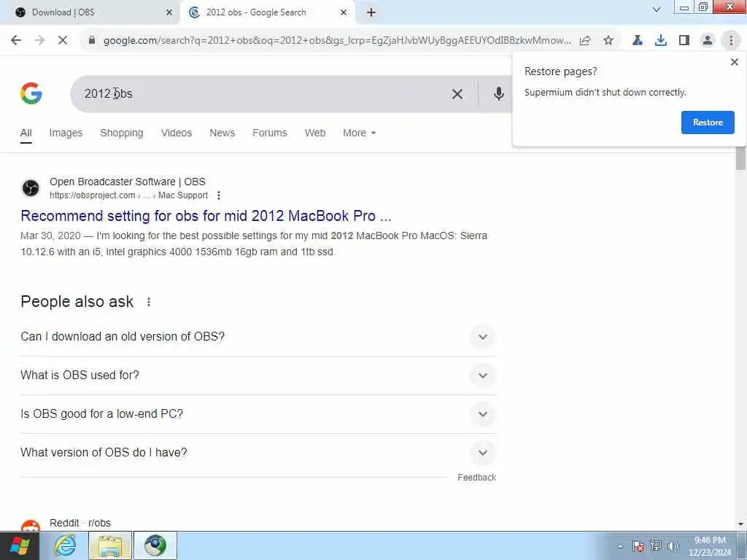Open the share page icon in address bar

(x=585, y=41)
